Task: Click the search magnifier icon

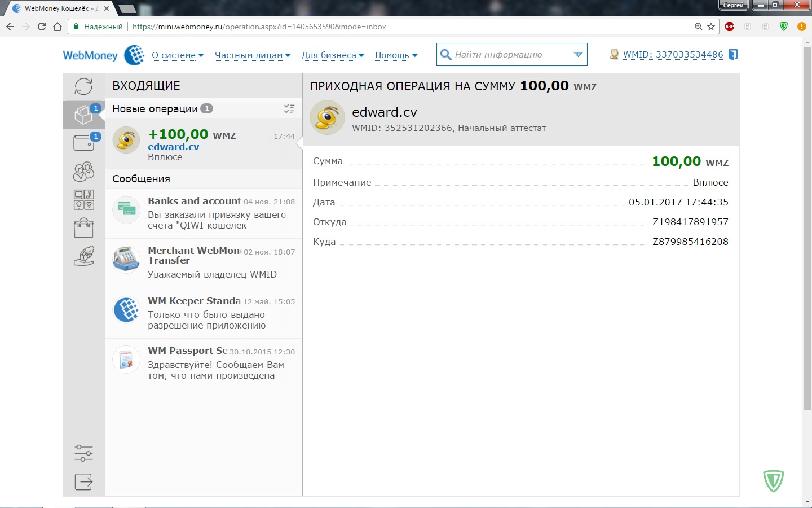Action: pos(445,55)
